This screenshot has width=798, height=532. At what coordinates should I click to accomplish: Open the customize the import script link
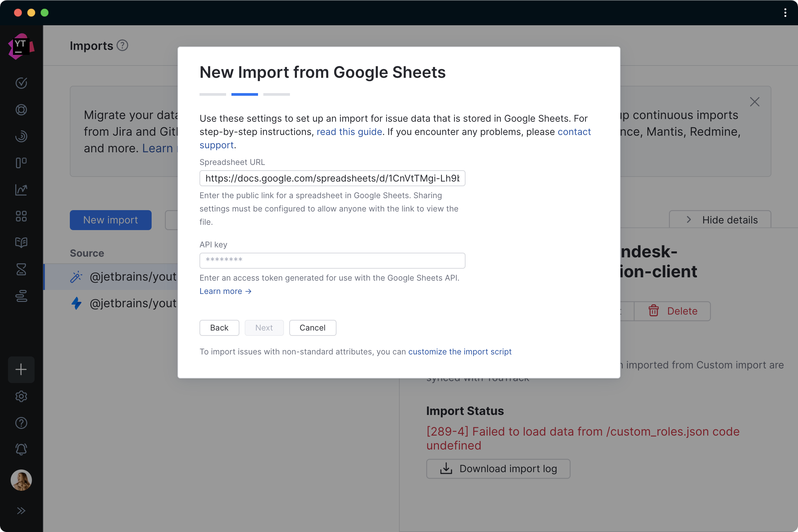[x=460, y=352]
